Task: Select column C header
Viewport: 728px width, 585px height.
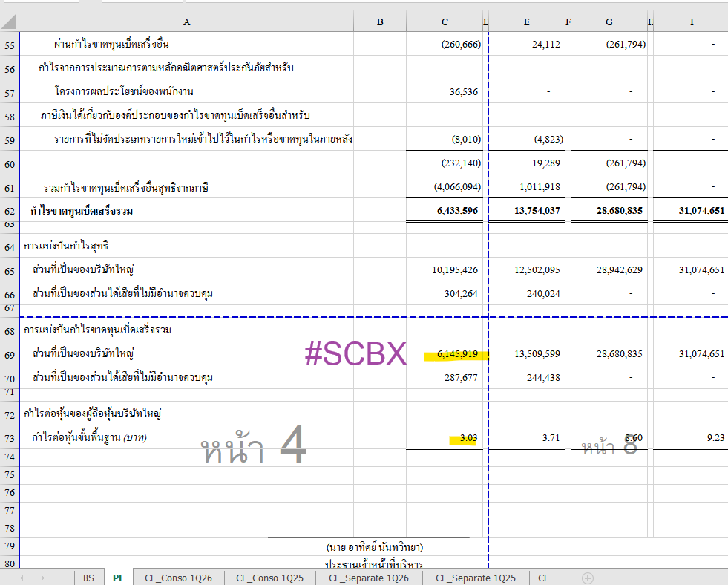Action: point(445,22)
